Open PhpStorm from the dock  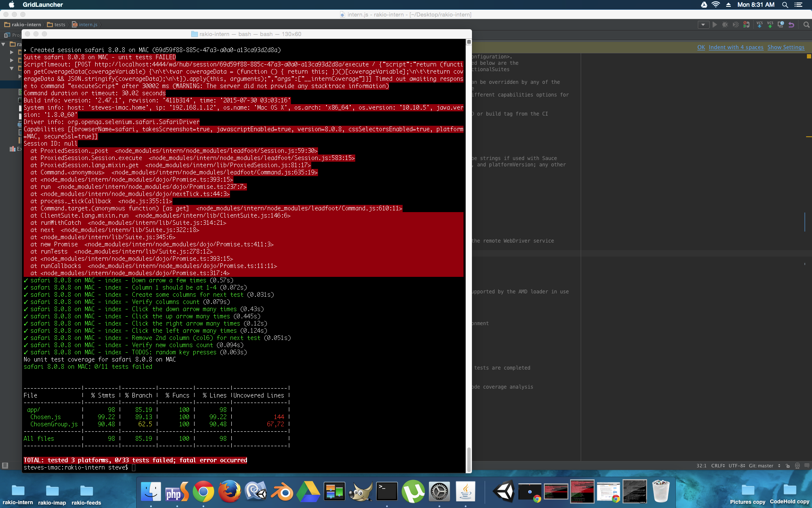[177, 491]
